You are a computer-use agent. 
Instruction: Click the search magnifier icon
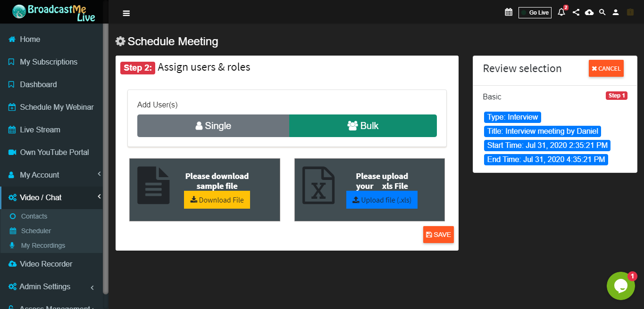point(602,12)
